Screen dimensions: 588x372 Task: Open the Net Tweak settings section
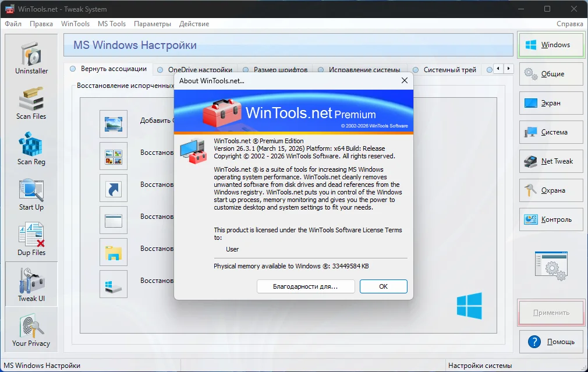pyautogui.click(x=551, y=161)
